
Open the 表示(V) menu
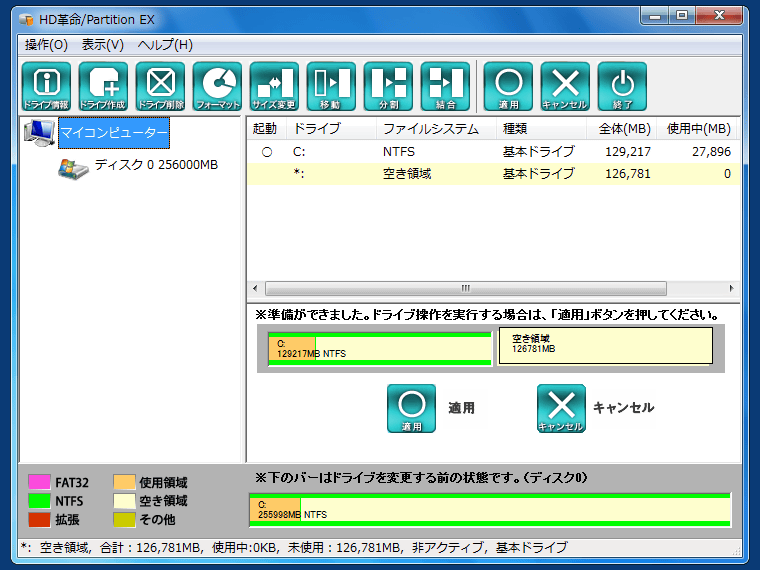[x=103, y=45]
